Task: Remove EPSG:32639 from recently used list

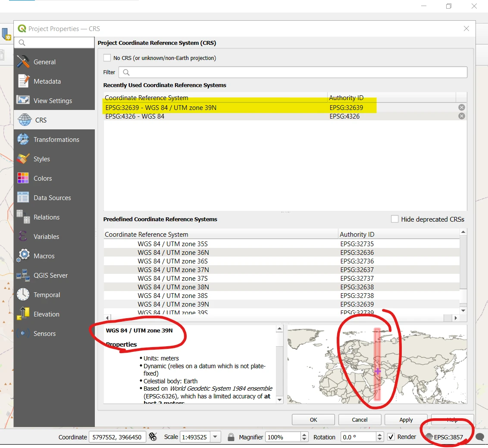Action: (x=462, y=107)
